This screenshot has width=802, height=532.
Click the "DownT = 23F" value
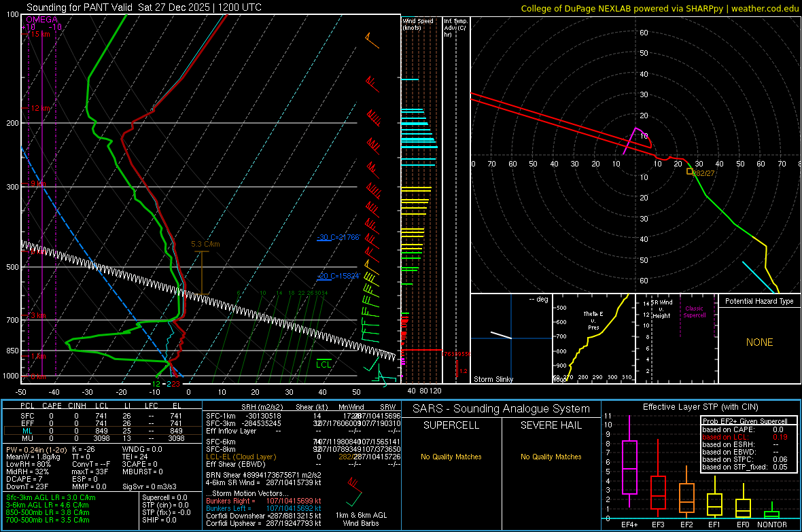pyautogui.click(x=27, y=486)
